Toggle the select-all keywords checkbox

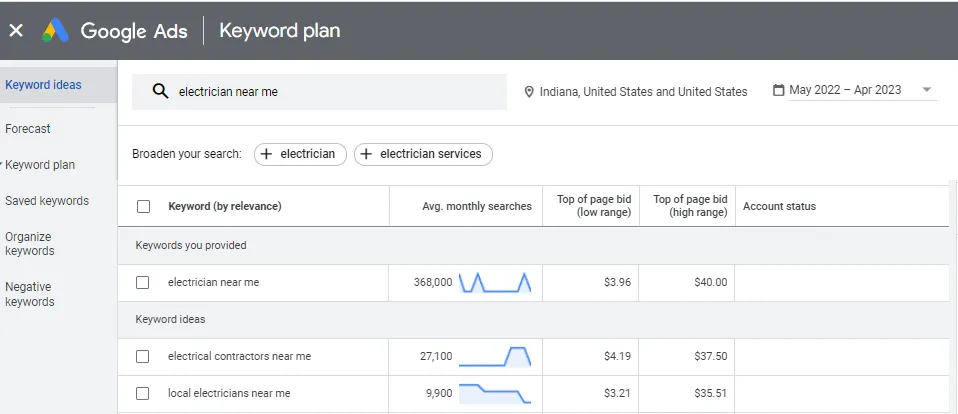143,207
